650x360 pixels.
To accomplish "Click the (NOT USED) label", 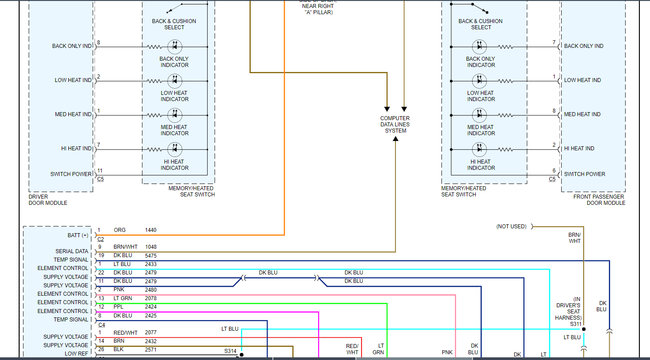I will coord(511,226).
